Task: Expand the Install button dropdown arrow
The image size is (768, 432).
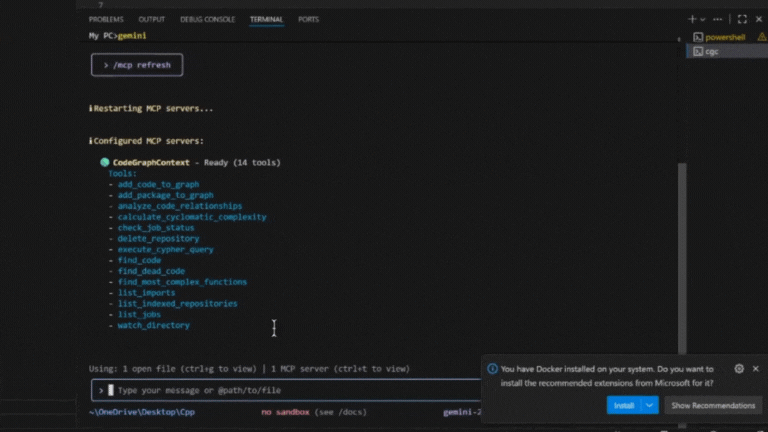Action: 650,405
